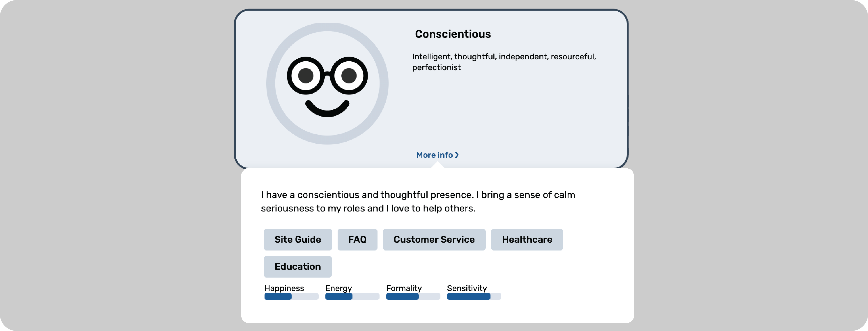Image resolution: width=868 pixels, height=331 pixels.
Task: Click the Sensitivity label
Action: point(467,288)
